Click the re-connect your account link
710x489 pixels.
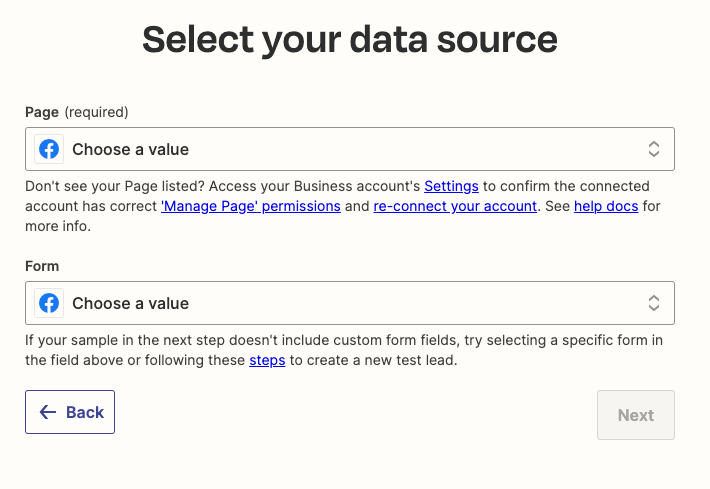click(x=456, y=207)
